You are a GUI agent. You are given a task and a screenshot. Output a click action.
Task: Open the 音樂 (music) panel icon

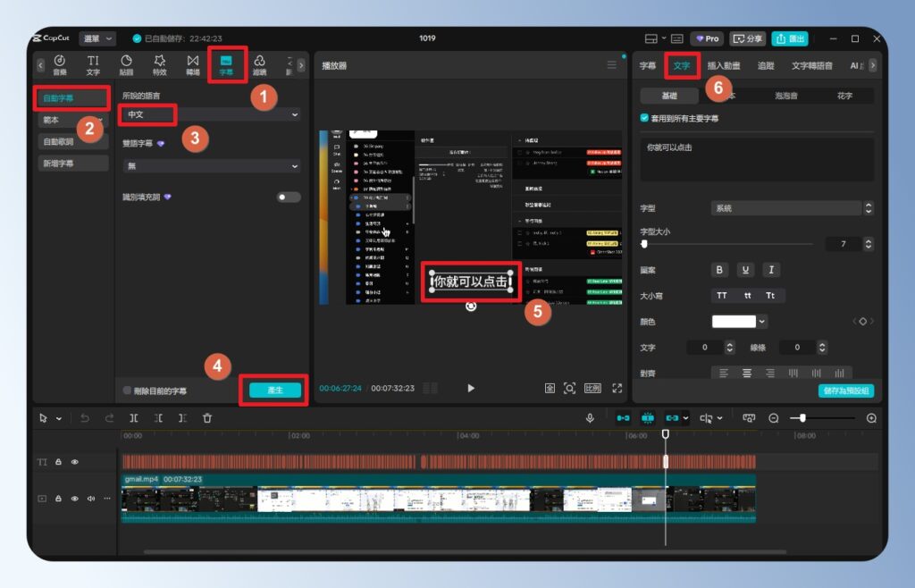pos(60,64)
